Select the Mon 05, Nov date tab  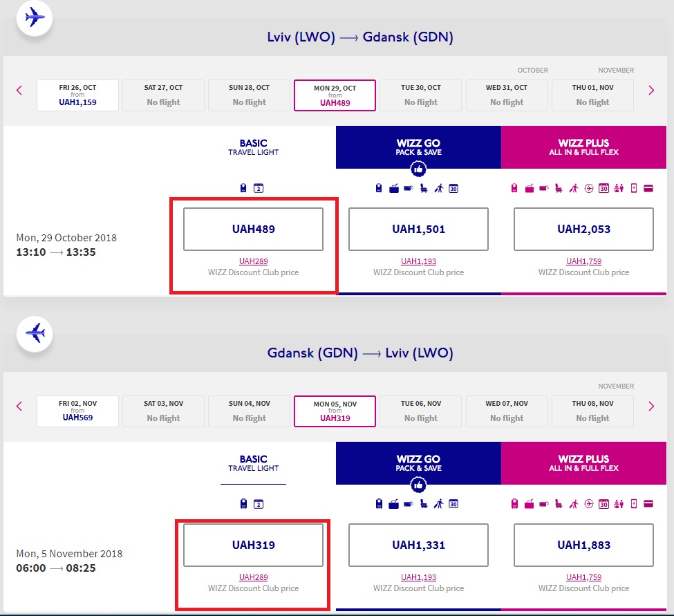click(335, 411)
